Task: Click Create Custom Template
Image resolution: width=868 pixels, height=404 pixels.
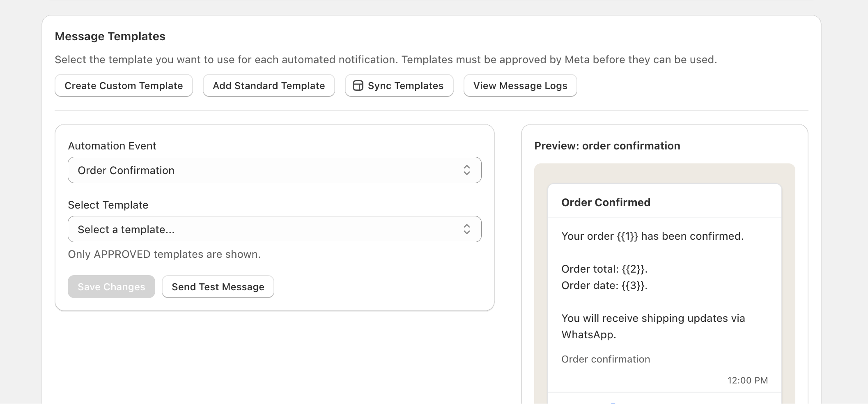Action: pyautogui.click(x=123, y=85)
